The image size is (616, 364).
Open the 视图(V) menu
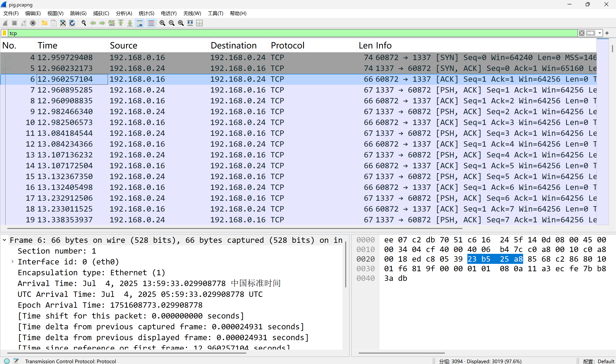[56, 13]
